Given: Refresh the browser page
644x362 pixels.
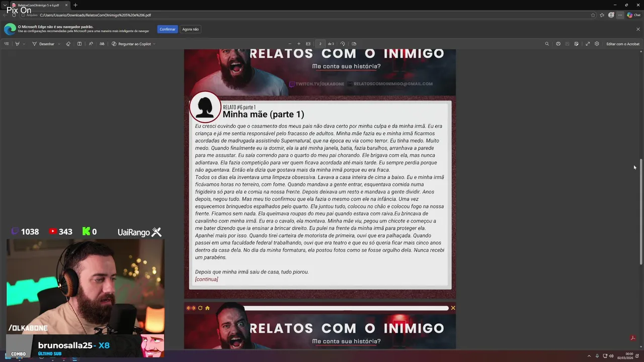Looking at the screenshot, I should click(x=15, y=15).
